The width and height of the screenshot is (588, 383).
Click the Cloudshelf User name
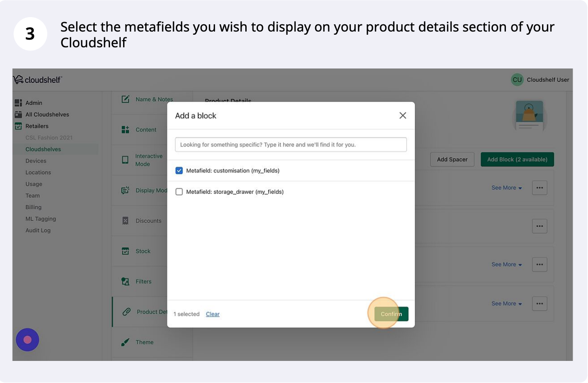click(548, 80)
